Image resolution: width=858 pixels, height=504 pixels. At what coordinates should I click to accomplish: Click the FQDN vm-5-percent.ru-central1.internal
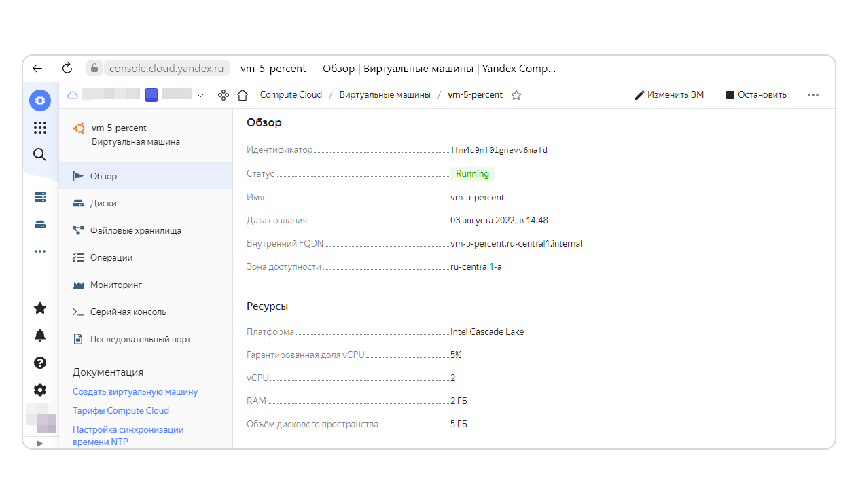[516, 243]
